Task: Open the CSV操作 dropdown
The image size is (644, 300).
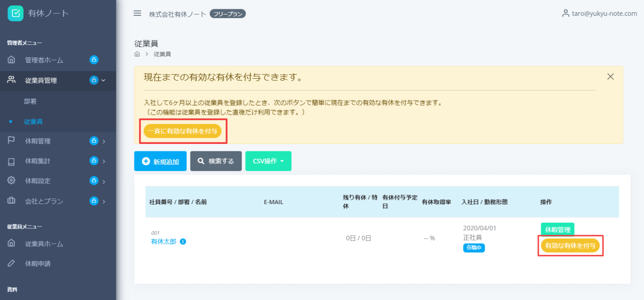Action: [268, 161]
